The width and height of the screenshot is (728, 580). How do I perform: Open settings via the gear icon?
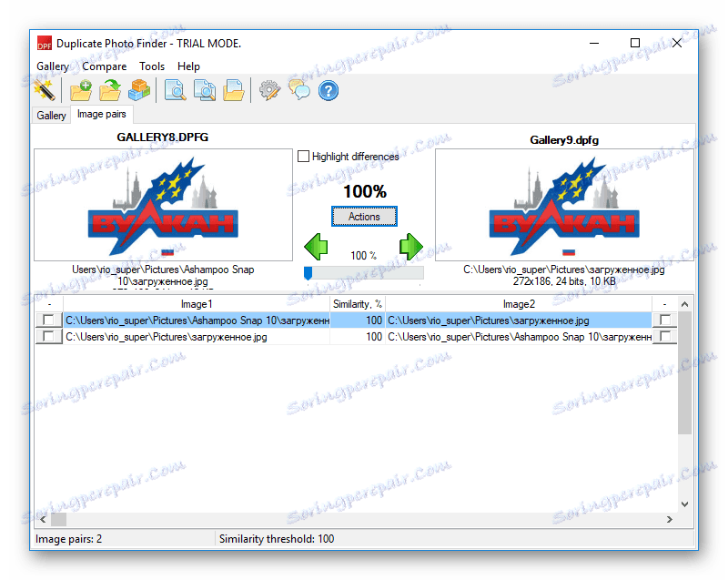(x=269, y=90)
